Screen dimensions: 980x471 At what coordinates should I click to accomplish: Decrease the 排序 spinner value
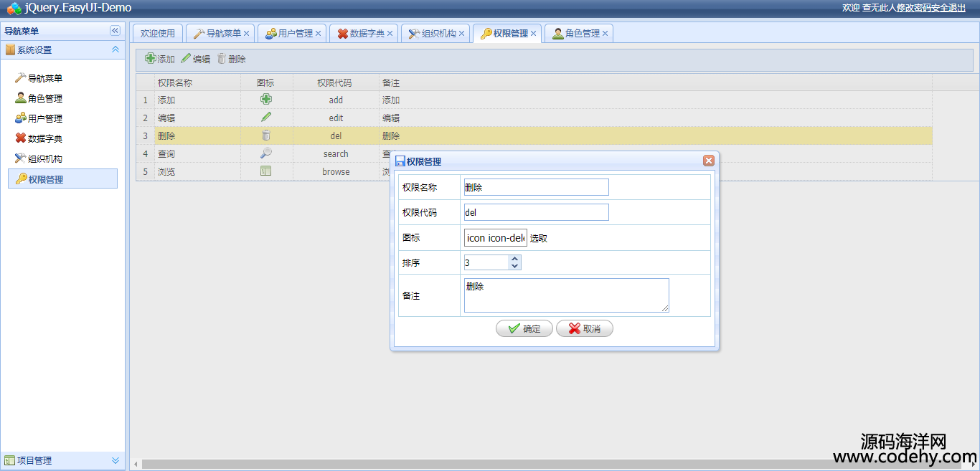[514, 266]
